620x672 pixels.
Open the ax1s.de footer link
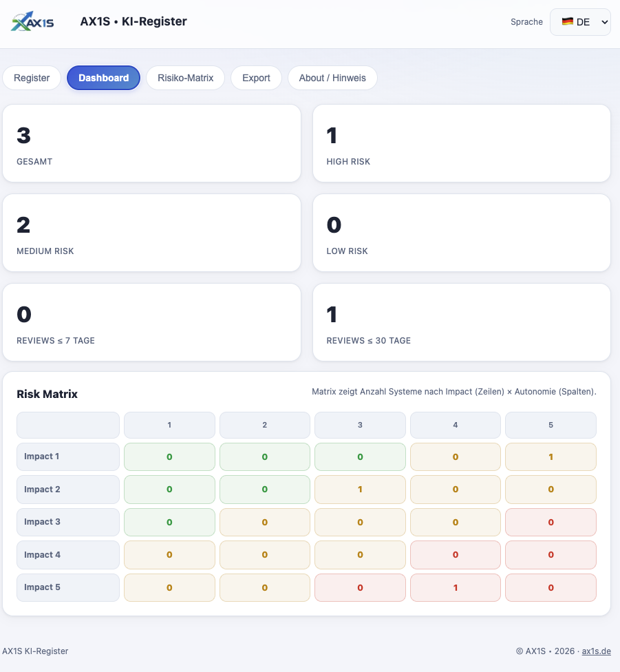596,651
